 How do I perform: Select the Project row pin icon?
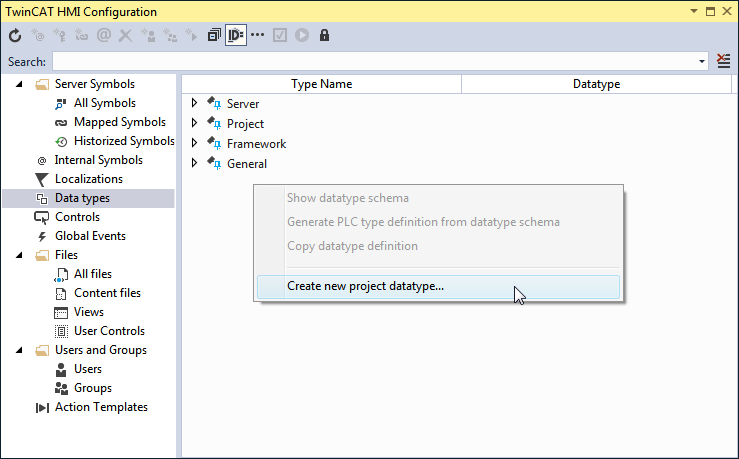[214, 123]
